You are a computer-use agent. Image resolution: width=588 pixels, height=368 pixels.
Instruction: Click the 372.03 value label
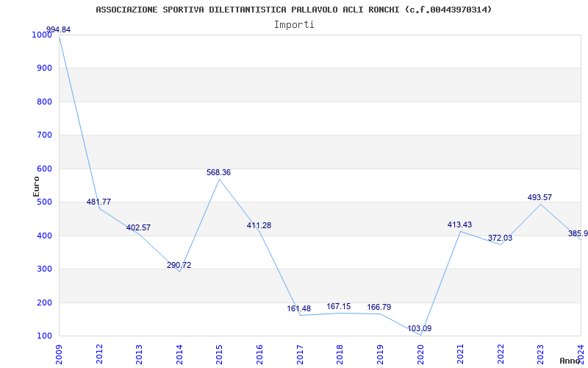(x=500, y=238)
